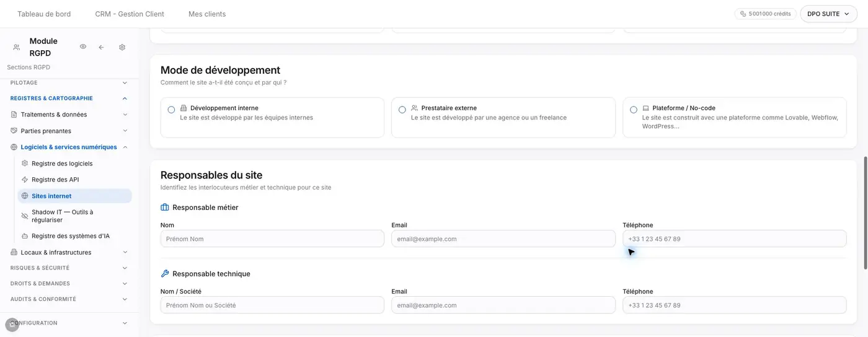Open Registre des systèmes d'IA
The width and height of the screenshot is (868, 337).
pos(74,236)
